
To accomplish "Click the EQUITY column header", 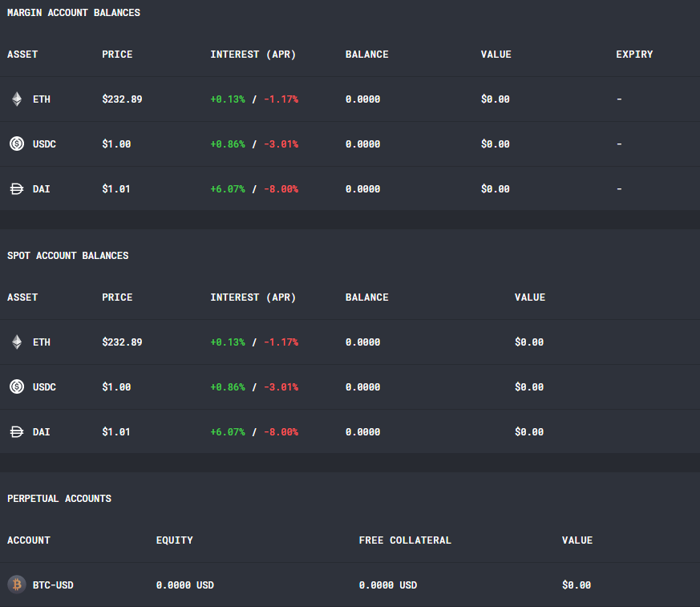I will pos(175,540).
